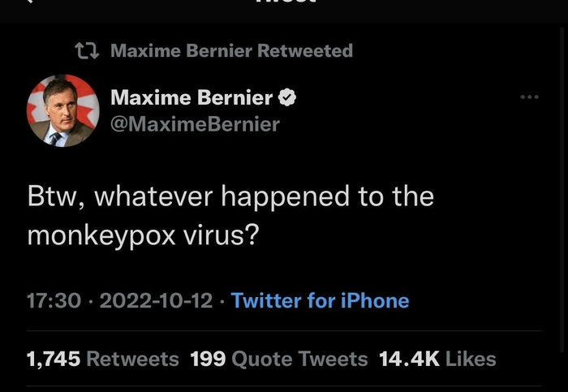
Task: View the 1,745 Retweets list
Action: [103, 359]
